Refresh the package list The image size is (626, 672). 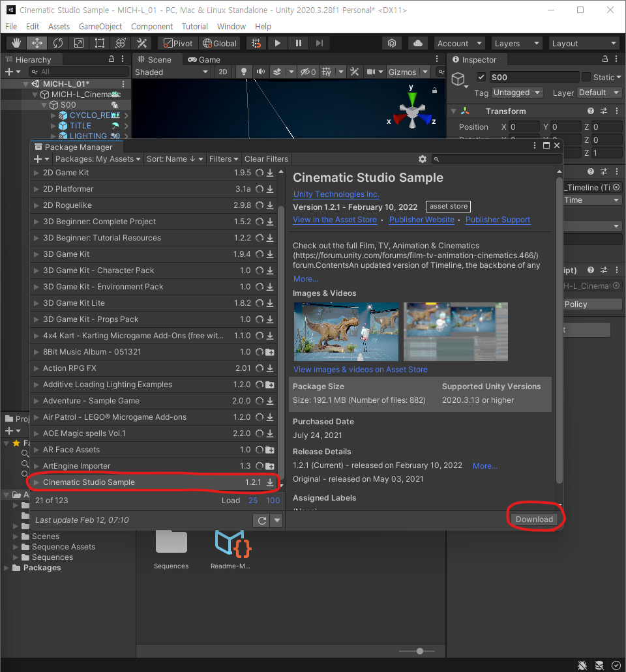click(x=262, y=521)
